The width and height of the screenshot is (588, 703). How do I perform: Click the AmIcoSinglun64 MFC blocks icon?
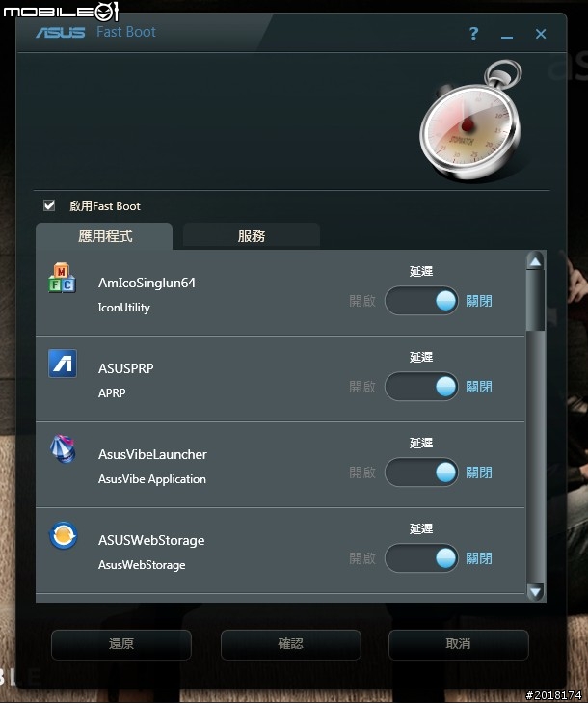62,278
